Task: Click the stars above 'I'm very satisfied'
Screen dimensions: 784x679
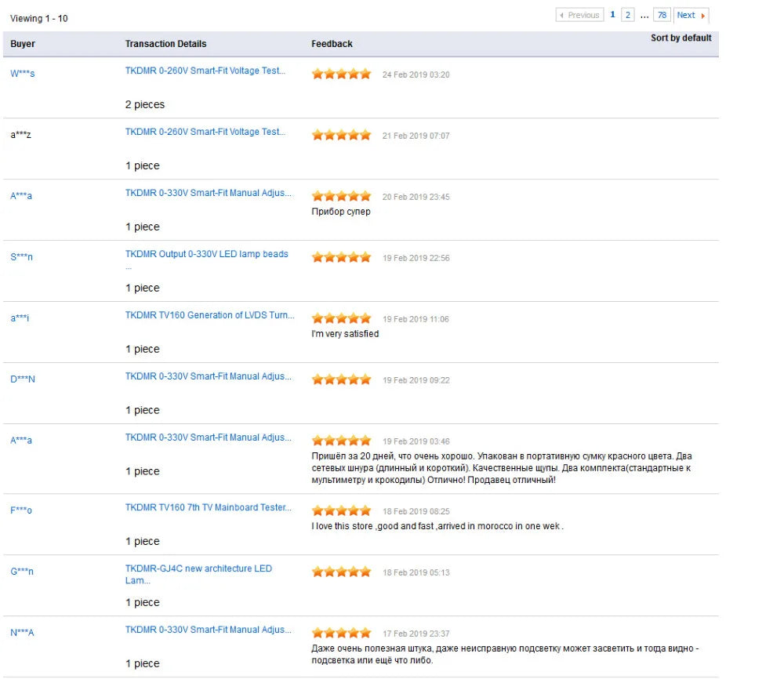Action: pyautogui.click(x=341, y=318)
